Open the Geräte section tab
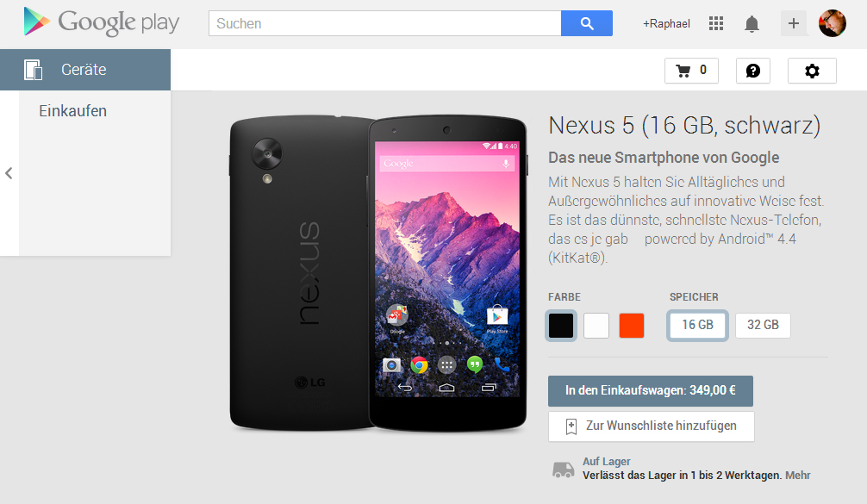 click(x=85, y=70)
